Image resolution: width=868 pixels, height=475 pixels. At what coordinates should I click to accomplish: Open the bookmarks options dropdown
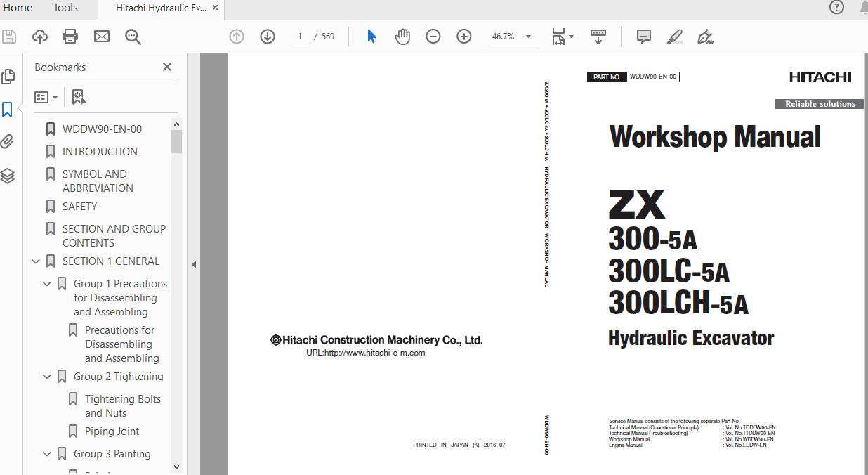click(x=46, y=97)
